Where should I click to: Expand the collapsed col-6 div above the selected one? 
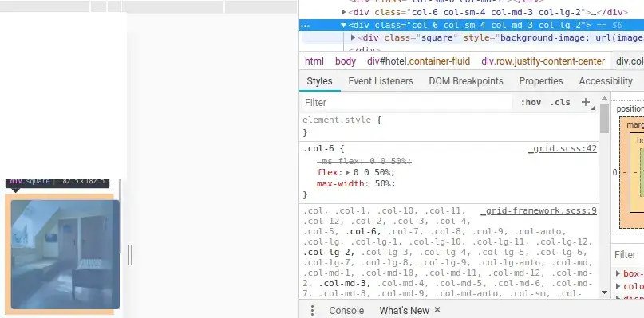point(344,12)
